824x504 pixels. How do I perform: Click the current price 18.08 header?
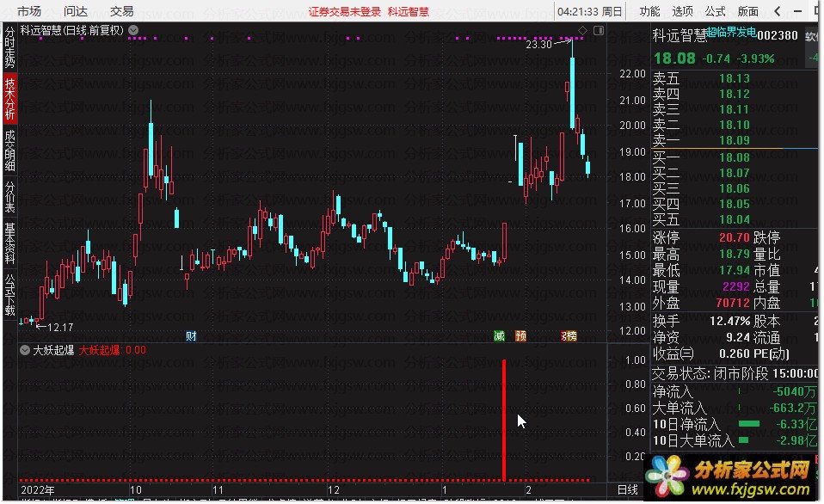(x=674, y=58)
